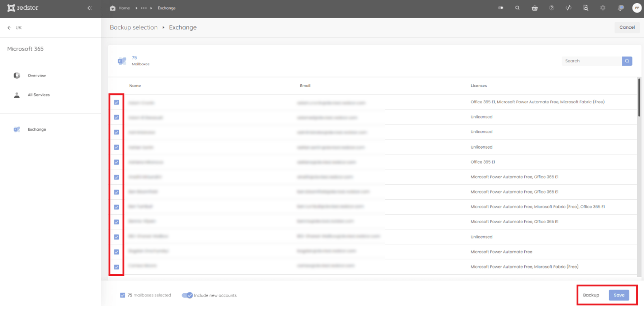This screenshot has width=644, height=313.
Task: Select Exchange in the sidebar
Action: (37, 129)
